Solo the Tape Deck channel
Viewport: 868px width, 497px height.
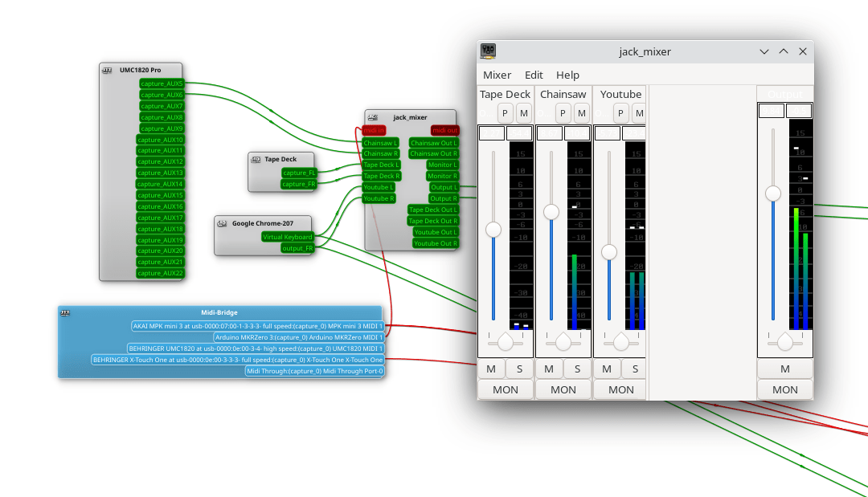coord(519,369)
